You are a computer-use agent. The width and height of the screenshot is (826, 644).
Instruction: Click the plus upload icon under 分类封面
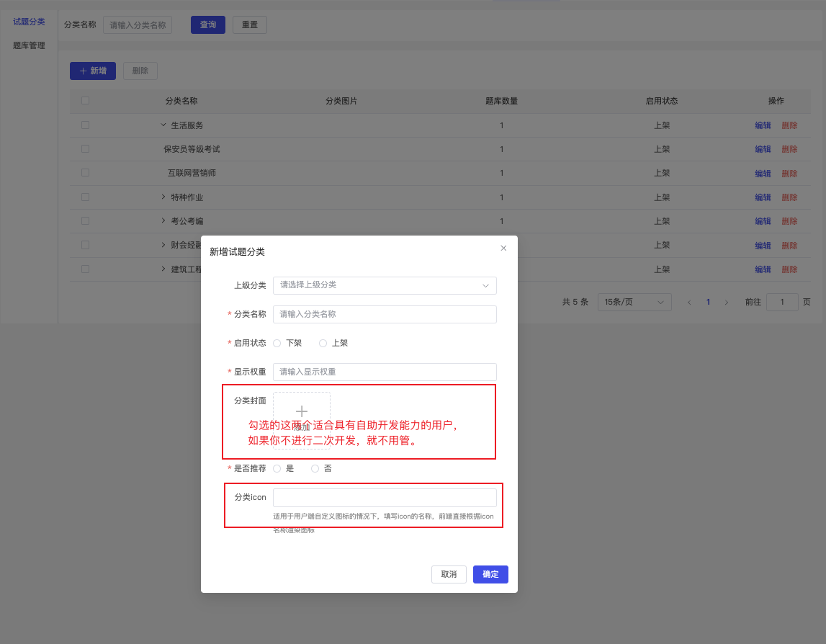coord(301,411)
